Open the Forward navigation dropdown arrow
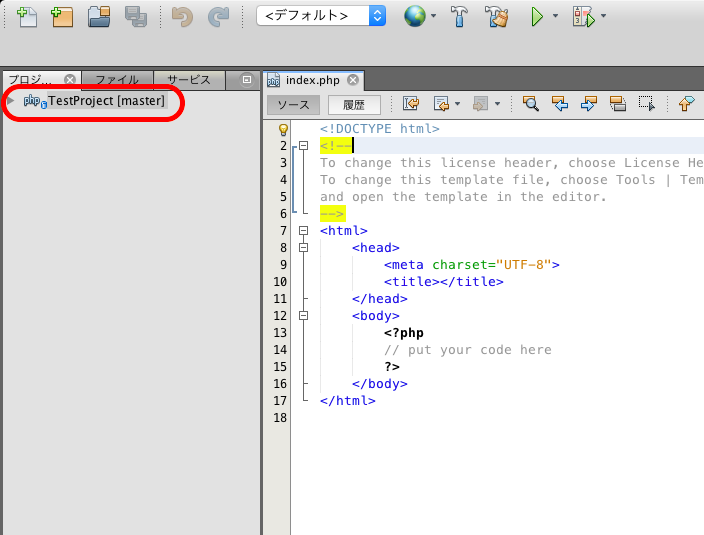Viewport: 704px width, 535px height. 497,104
